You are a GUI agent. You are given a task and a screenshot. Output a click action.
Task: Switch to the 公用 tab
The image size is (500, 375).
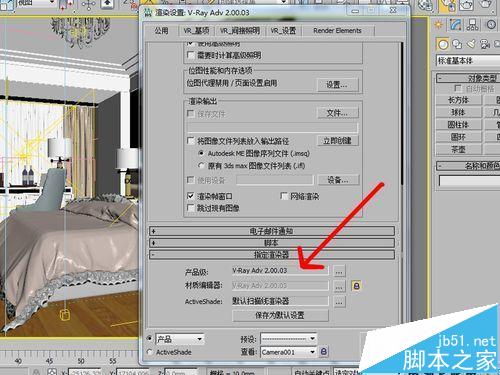pos(161,31)
